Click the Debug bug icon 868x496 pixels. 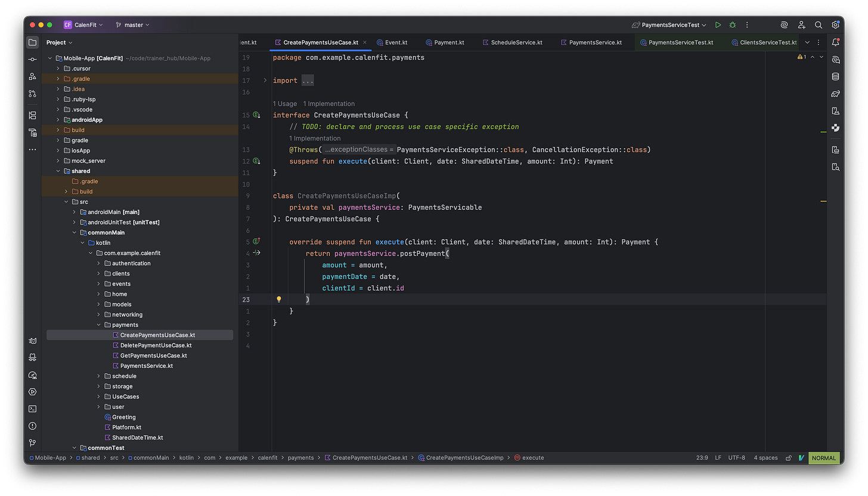tap(733, 25)
